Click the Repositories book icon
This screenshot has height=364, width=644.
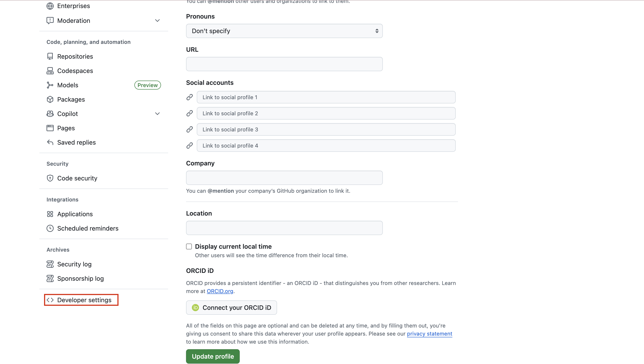(x=50, y=56)
